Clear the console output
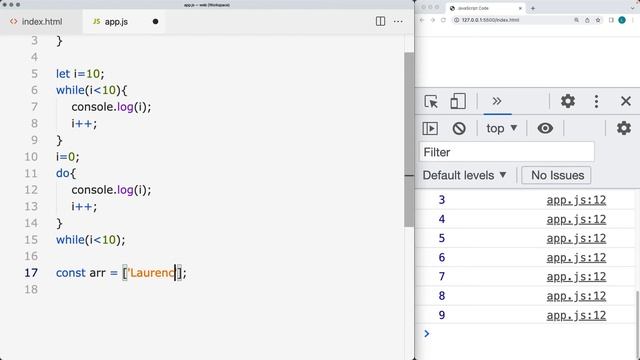The height and width of the screenshot is (360, 640). click(459, 129)
